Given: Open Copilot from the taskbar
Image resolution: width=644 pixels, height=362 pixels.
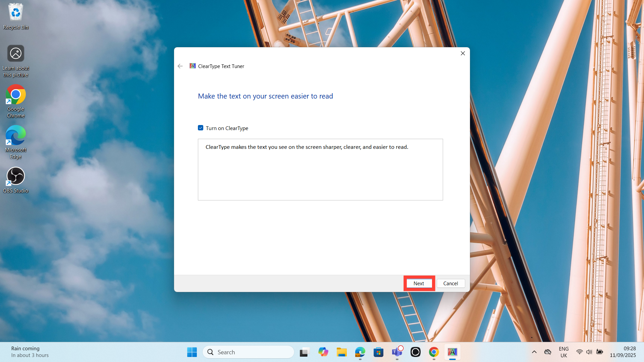Looking at the screenshot, I should [x=323, y=352].
